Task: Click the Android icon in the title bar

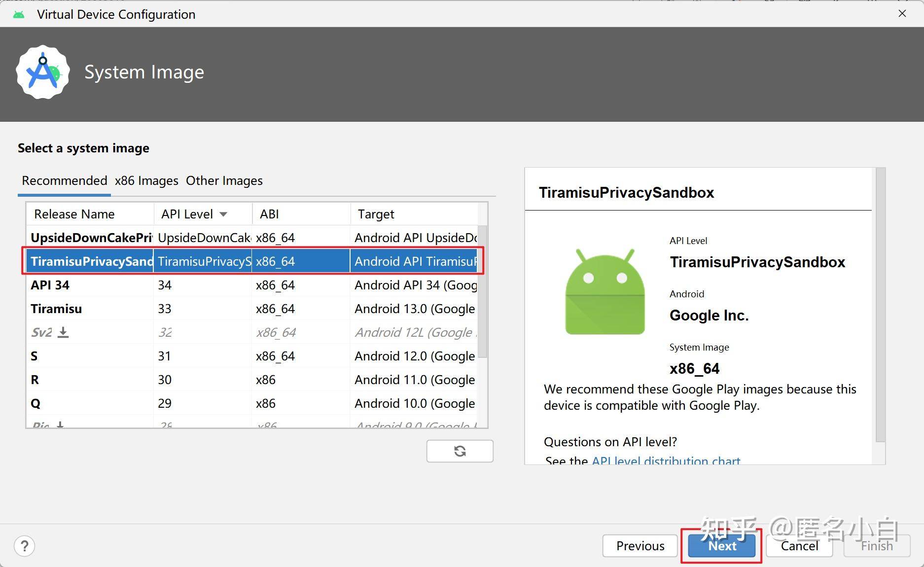Action: point(19,14)
